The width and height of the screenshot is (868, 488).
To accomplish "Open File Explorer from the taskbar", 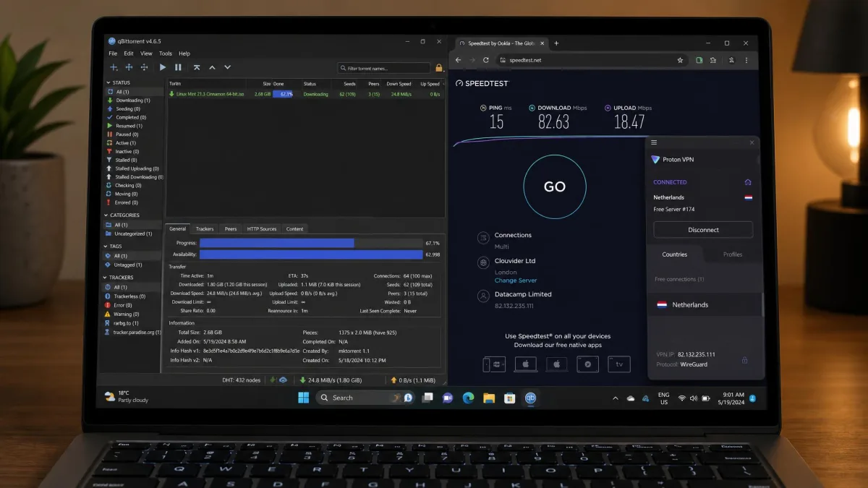I will (x=488, y=398).
